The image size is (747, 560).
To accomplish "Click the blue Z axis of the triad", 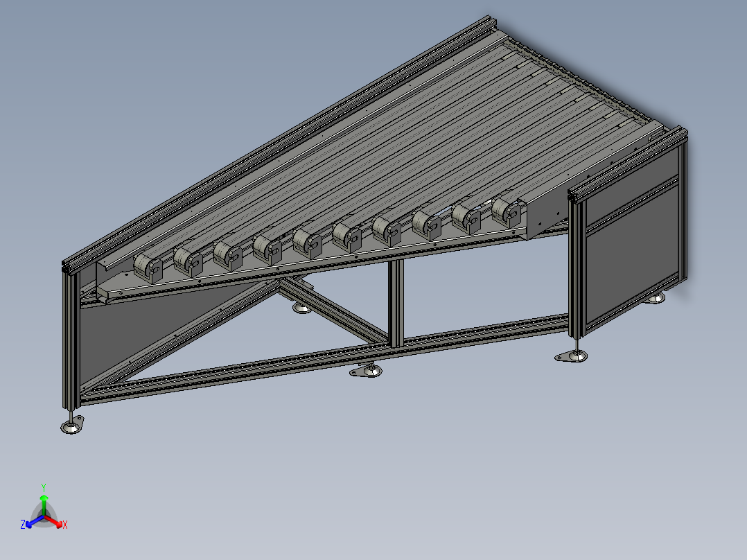I will tap(35, 521).
